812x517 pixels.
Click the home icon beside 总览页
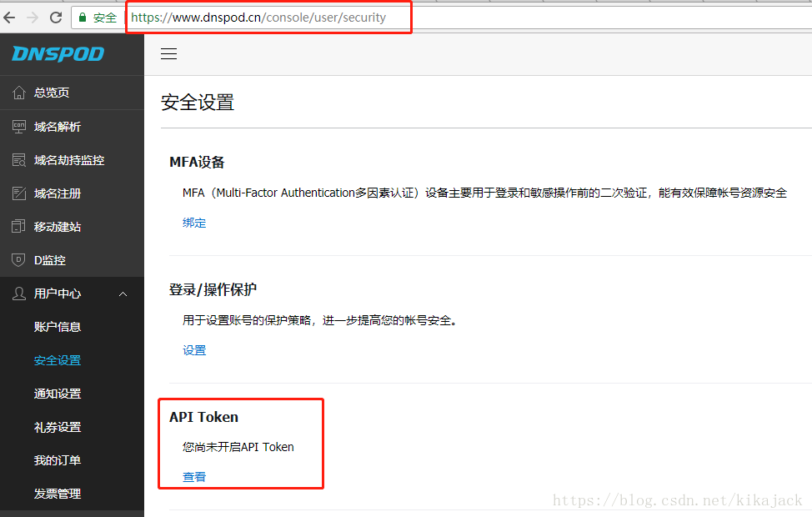coord(18,93)
